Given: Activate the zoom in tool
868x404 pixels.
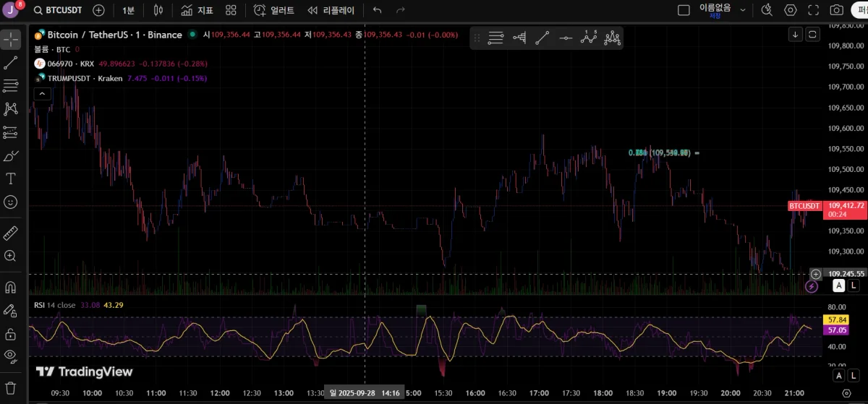Looking at the screenshot, I should pos(11,256).
